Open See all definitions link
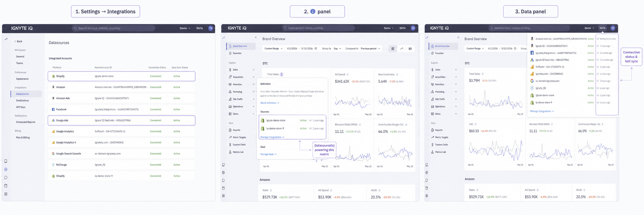The width and height of the screenshot is (644, 215). click(270, 103)
